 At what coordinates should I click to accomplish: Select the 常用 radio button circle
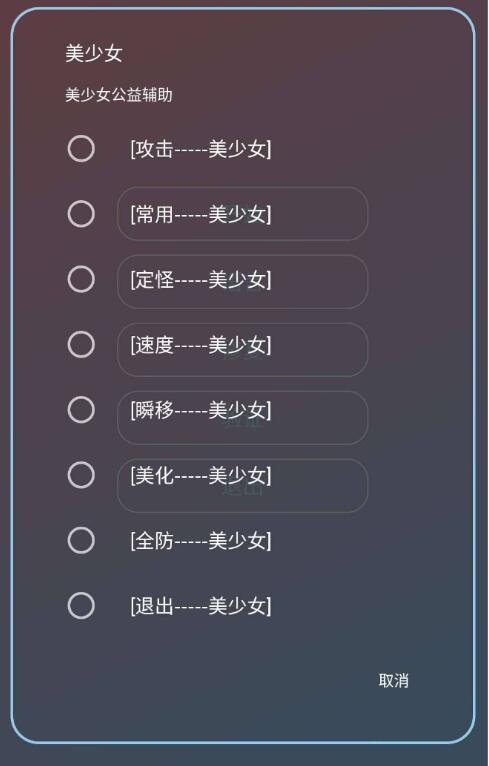coord(81,214)
